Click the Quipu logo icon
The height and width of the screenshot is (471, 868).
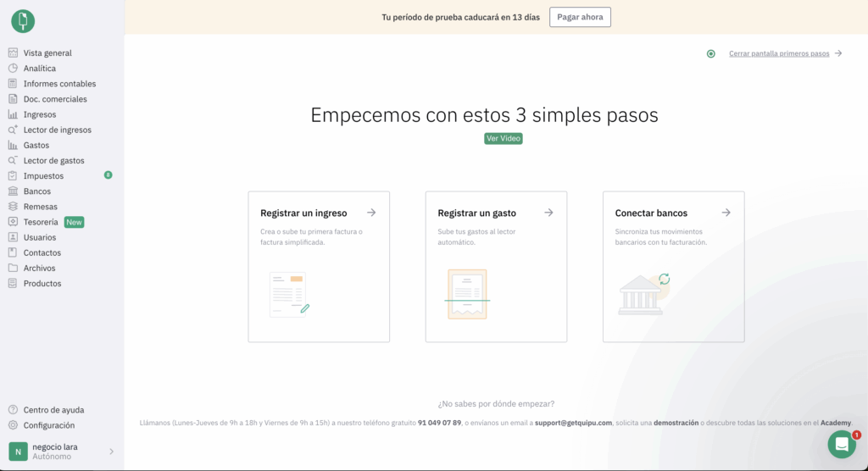pyautogui.click(x=23, y=21)
